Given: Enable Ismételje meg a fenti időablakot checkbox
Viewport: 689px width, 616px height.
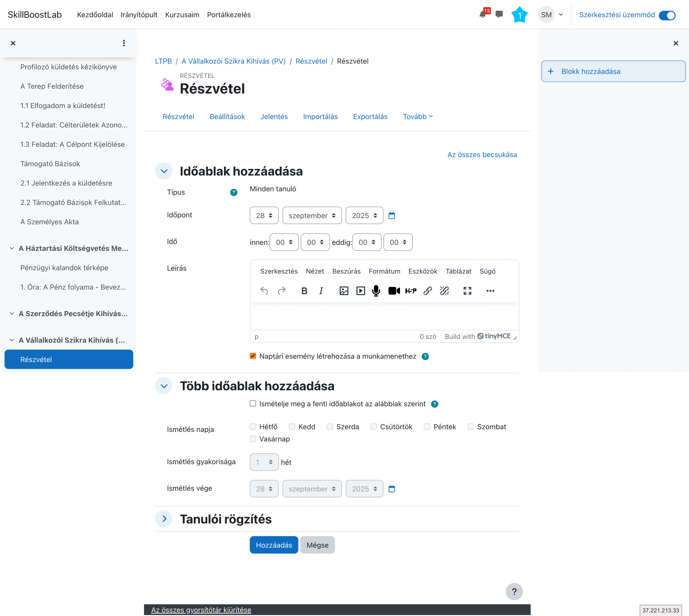Looking at the screenshot, I should pyautogui.click(x=253, y=403).
